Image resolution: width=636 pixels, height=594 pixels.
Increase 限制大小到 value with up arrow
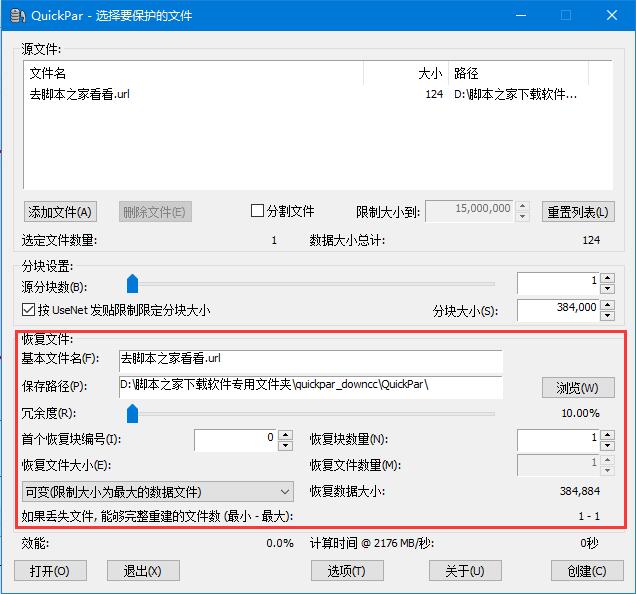click(x=522, y=206)
